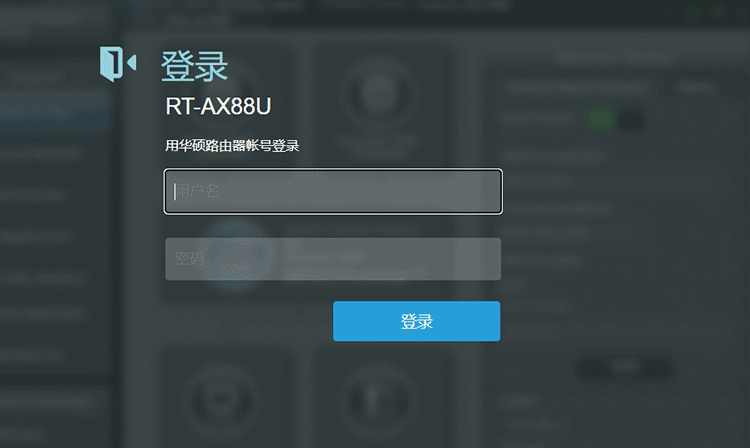Click the second blurred green header icon
Viewport: 750px width, 448px height.
(719, 13)
